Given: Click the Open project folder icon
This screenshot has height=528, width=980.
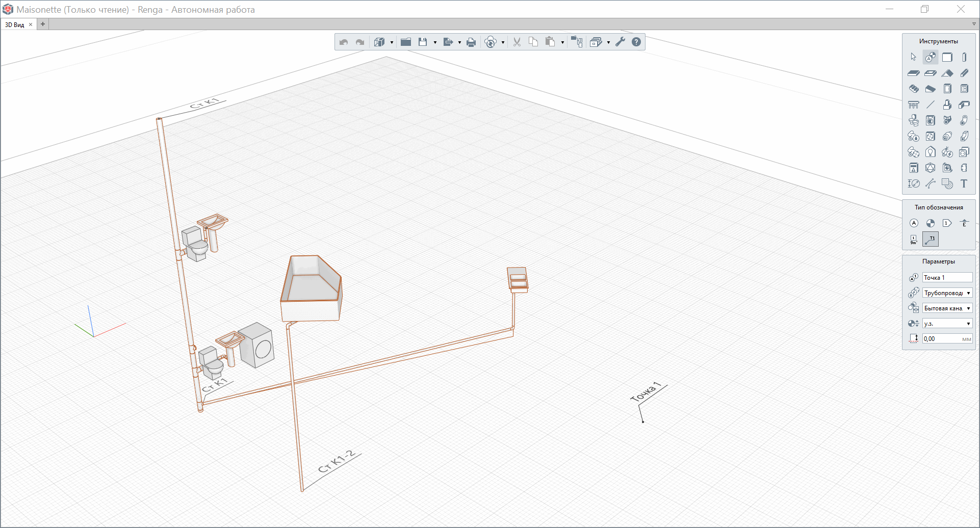Looking at the screenshot, I should click(x=406, y=42).
